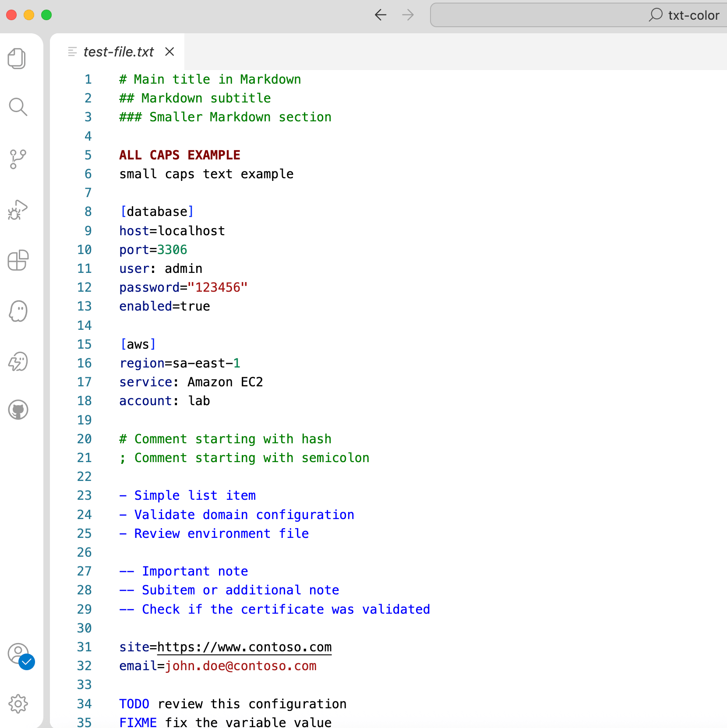The width and height of the screenshot is (727, 728).
Task: Click the FIXME keyword on line 35
Action: point(138,722)
